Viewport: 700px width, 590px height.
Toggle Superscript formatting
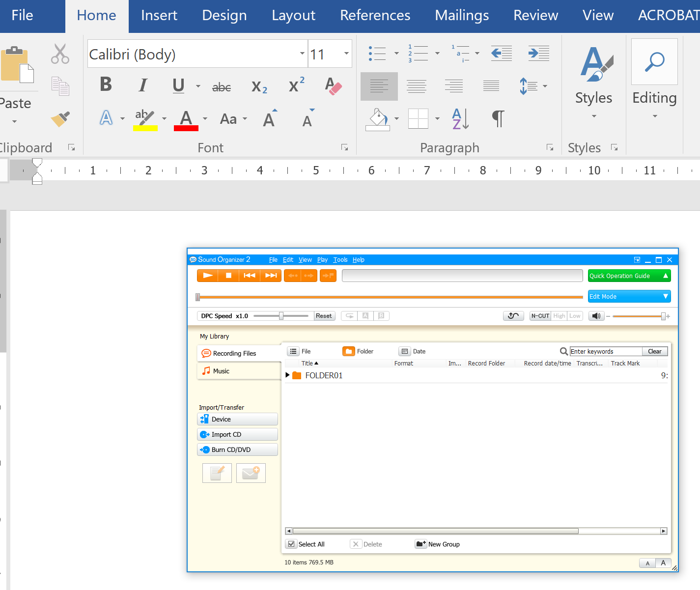pyautogui.click(x=296, y=84)
